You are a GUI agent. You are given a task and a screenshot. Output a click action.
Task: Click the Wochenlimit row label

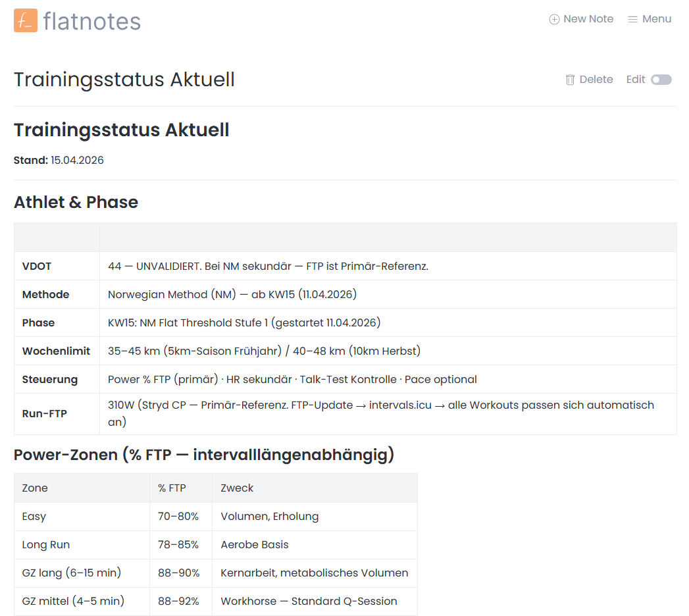click(56, 351)
